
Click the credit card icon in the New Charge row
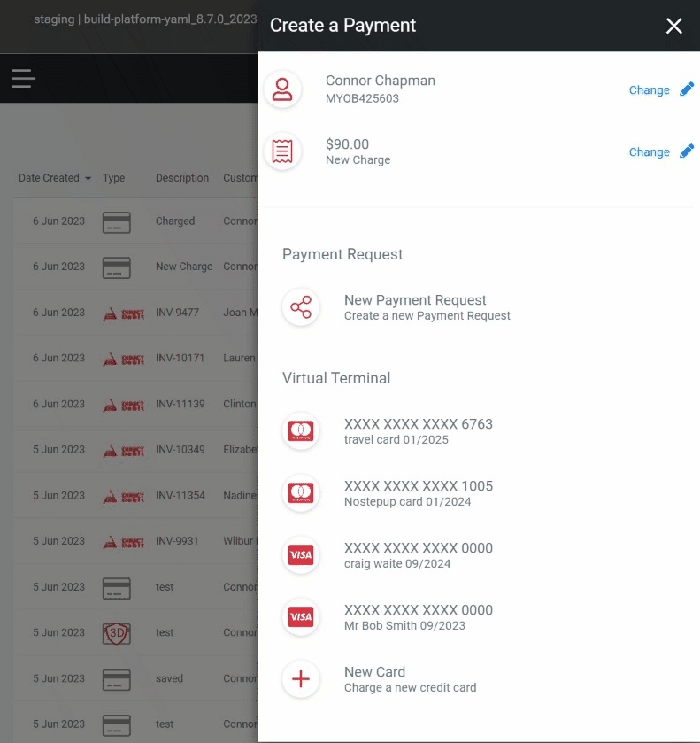coord(117,267)
